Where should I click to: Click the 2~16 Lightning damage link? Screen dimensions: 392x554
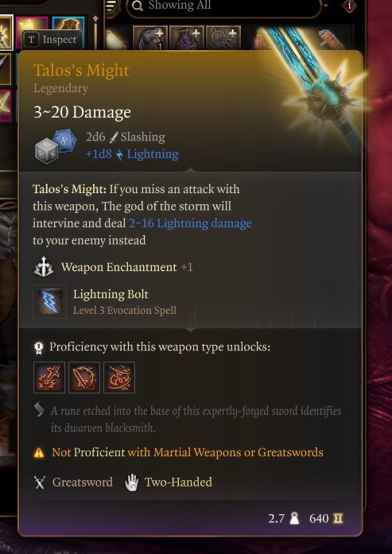coord(190,223)
